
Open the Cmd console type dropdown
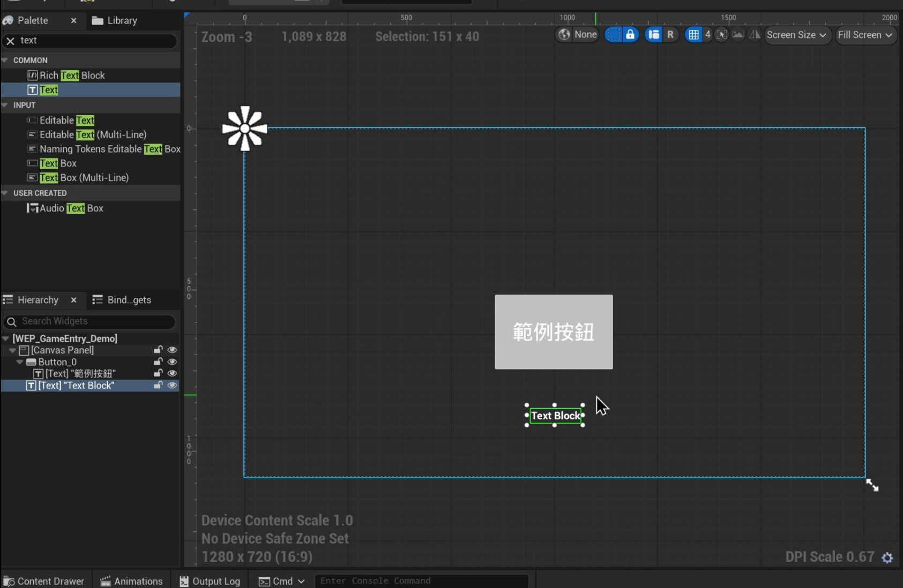[282, 581]
